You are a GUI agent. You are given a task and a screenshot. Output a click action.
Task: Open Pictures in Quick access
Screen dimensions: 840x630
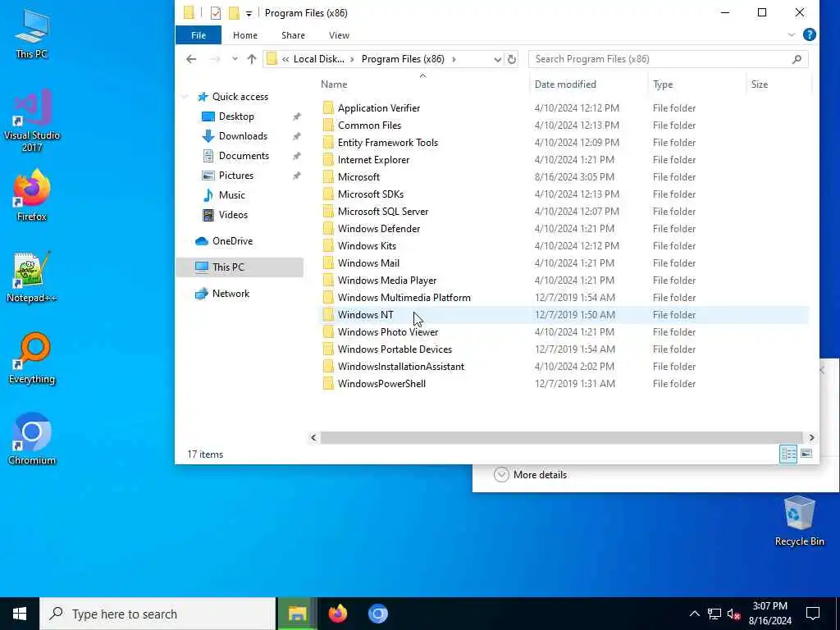click(235, 176)
